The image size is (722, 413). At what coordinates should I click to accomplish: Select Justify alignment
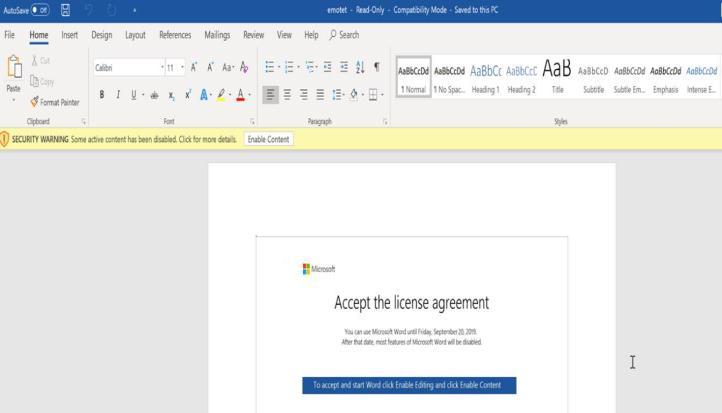coord(320,95)
